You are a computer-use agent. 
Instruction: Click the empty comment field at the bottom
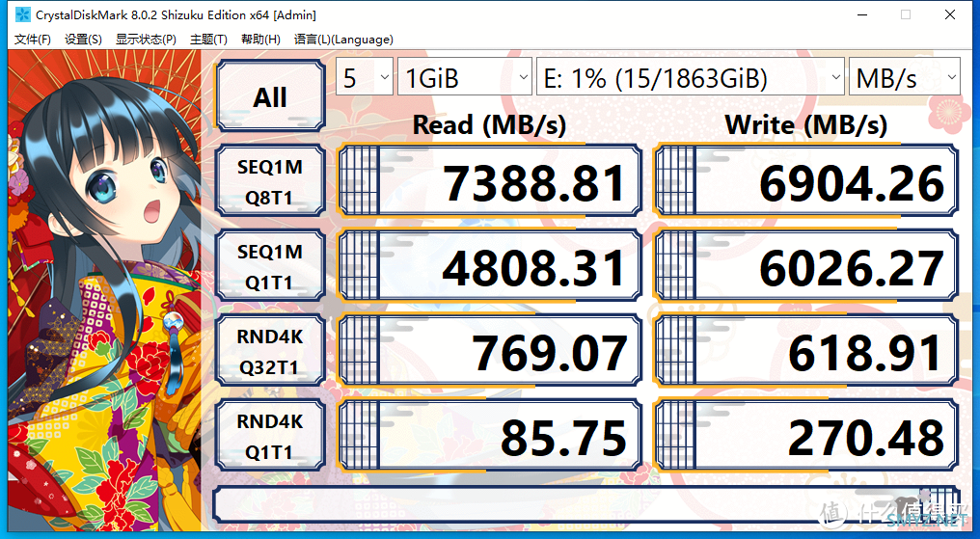pyautogui.click(x=586, y=504)
